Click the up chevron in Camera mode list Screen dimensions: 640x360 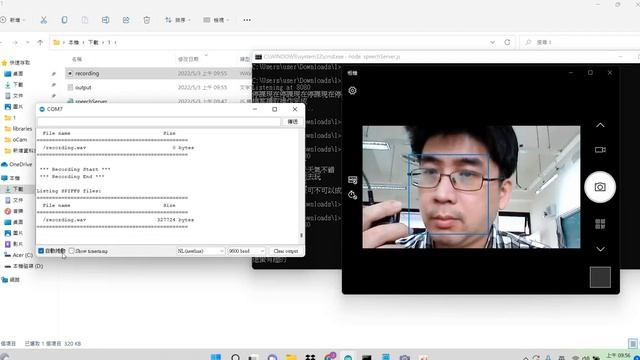click(600, 125)
